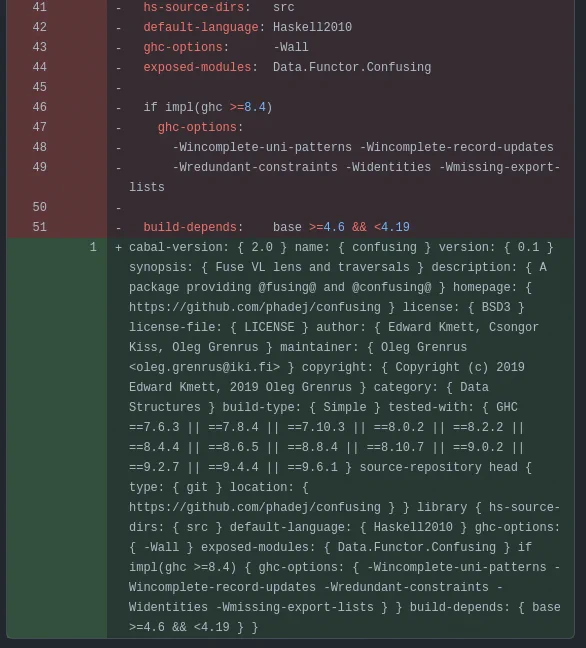Click '==7.6.3' version in tested-with
The image size is (586, 648).
coord(154,427)
